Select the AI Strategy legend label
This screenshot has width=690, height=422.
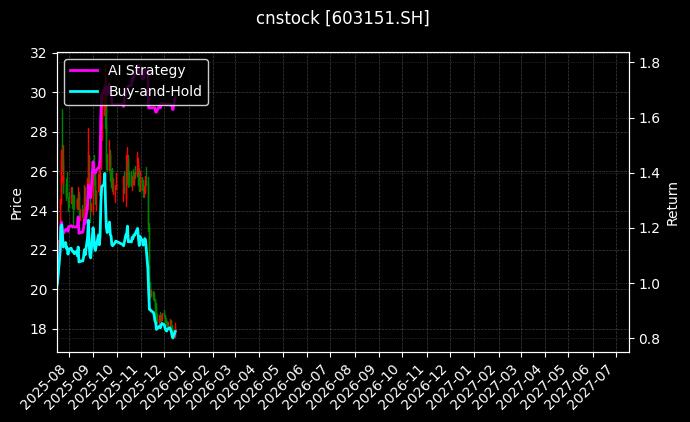146,70
